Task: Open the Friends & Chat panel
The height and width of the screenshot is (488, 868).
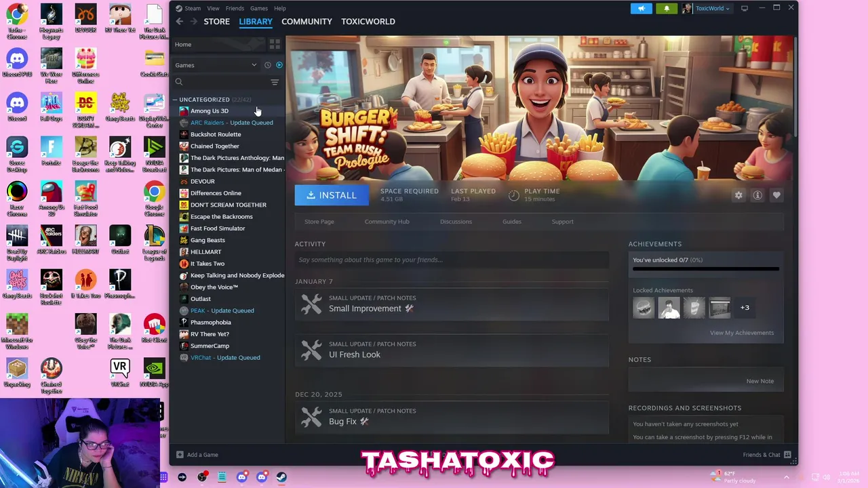Action: 766,455
